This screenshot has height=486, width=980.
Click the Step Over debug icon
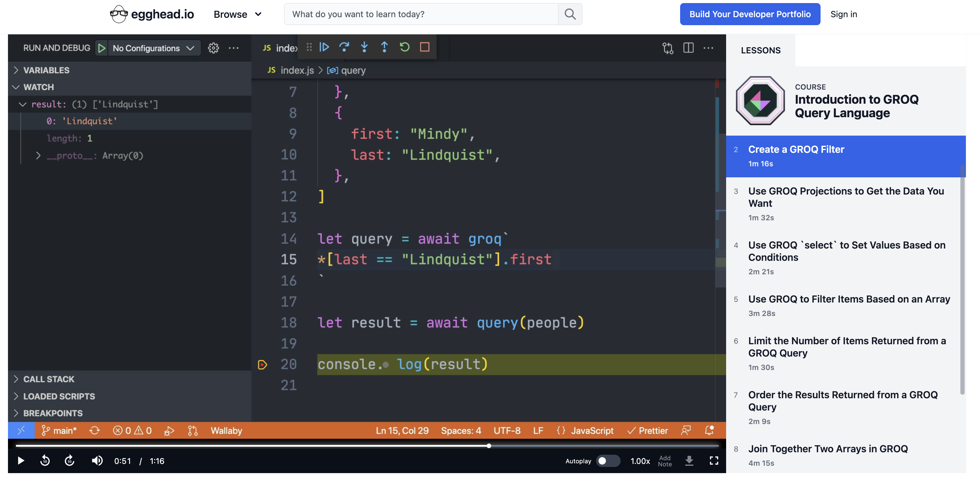[344, 47]
